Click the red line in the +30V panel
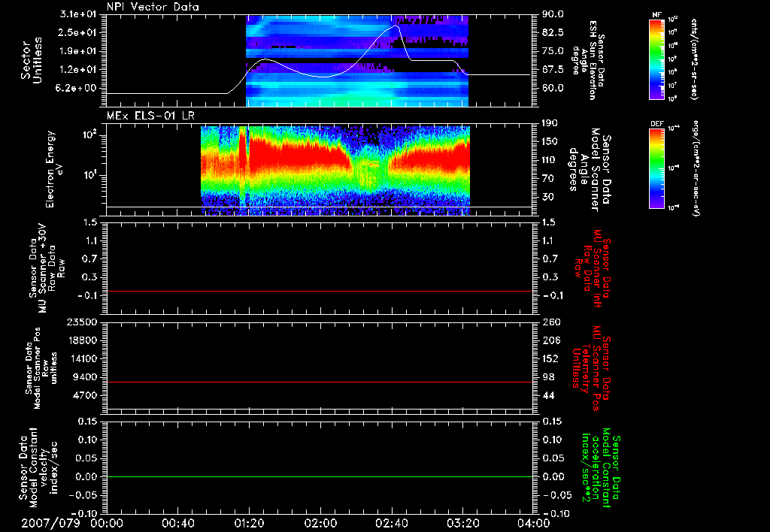The height and width of the screenshot is (532, 770). click(320, 291)
